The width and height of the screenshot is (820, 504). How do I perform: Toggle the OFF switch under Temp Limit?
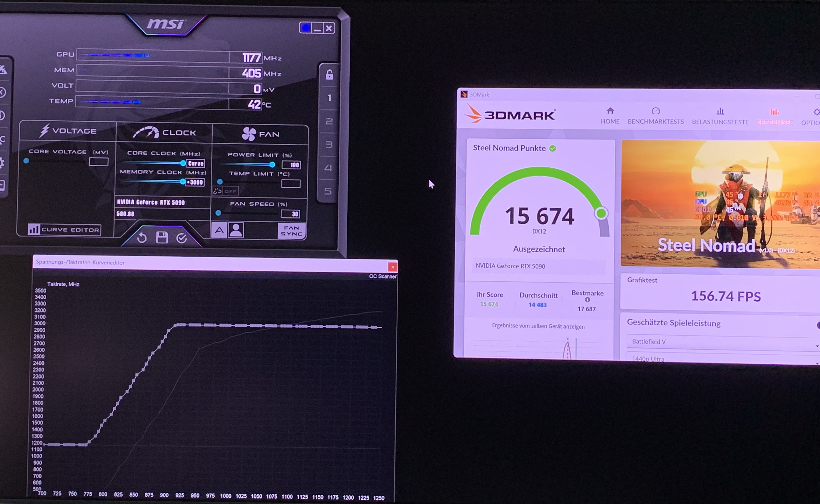[x=230, y=191]
